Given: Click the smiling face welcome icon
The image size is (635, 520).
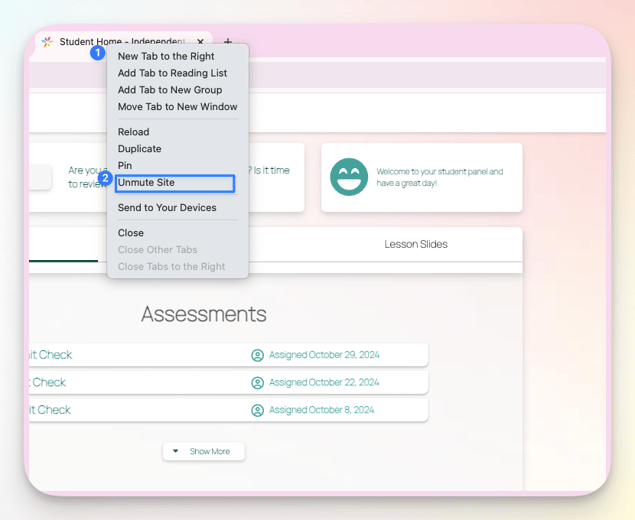Looking at the screenshot, I should coord(349,177).
